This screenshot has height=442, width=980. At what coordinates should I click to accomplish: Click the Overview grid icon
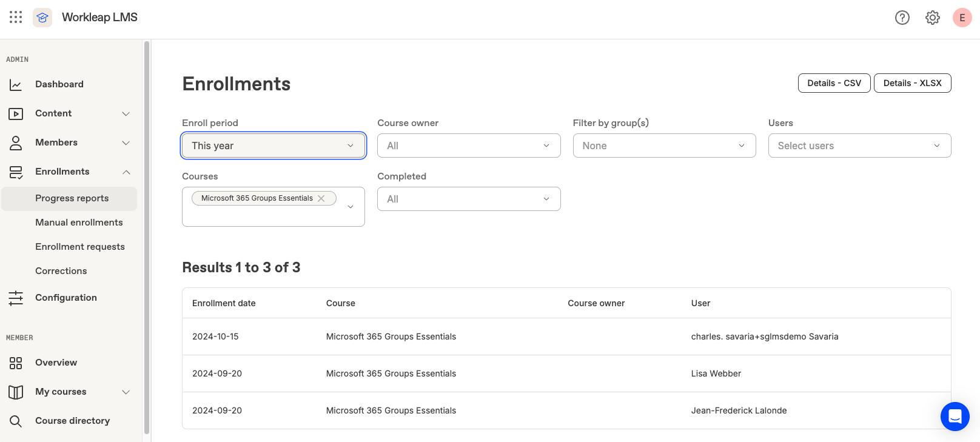[x=16, y=363]
